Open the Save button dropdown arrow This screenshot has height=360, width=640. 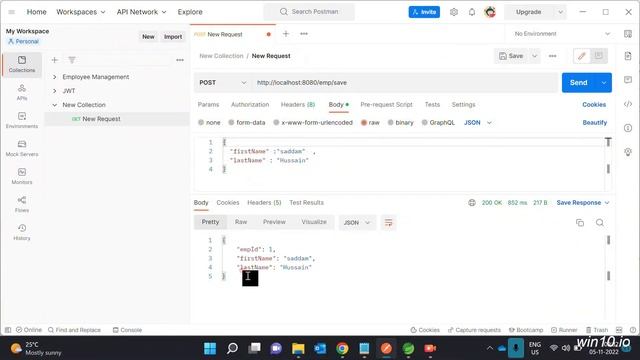[x=534, y=56]
